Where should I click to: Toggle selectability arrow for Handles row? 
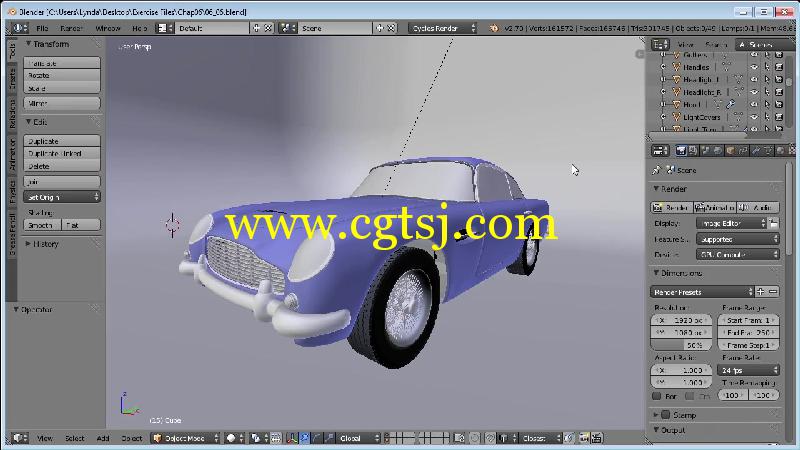[767, 67]
